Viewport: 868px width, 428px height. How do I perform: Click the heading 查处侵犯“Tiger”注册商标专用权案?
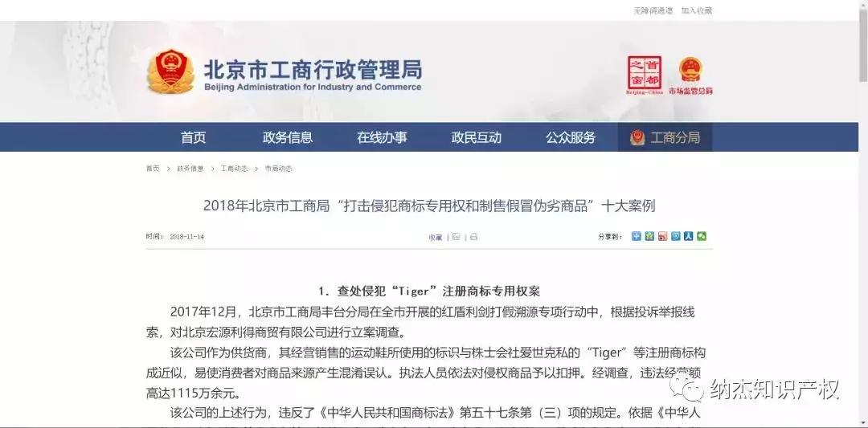click(429, 291)
